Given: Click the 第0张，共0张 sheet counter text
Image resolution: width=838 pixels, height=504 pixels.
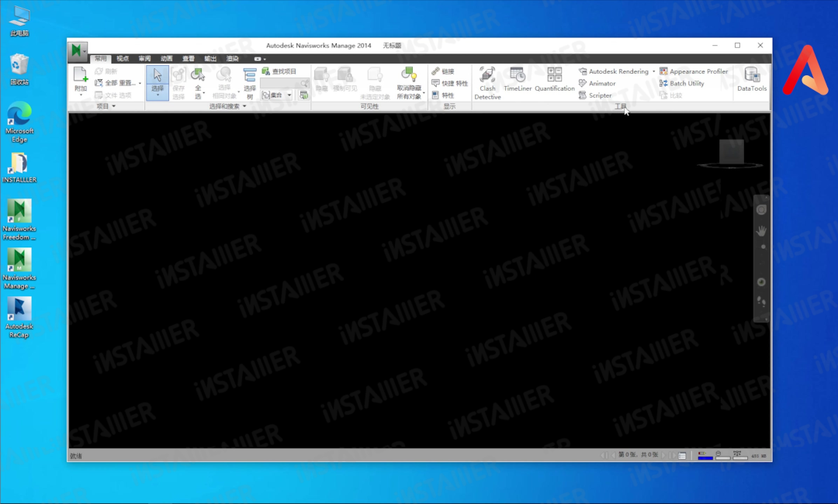Looking at the screenshot, I should click(x=638, y=455).
